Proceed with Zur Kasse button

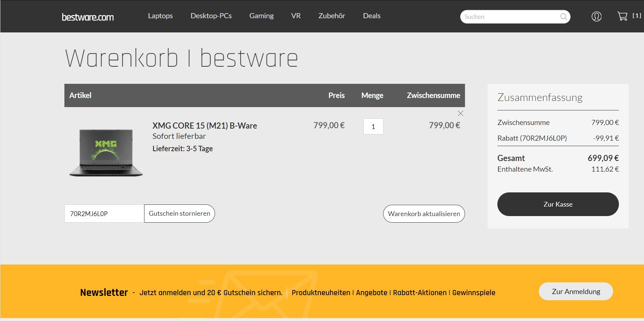pos(558,204)
